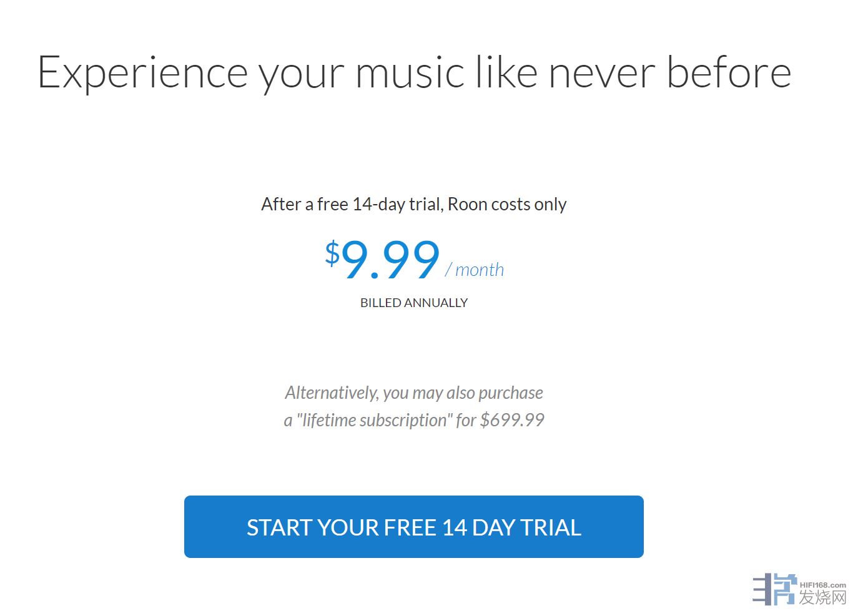
Task: Click the word "Roon" in pricing sentence
Action: (467, 204)
